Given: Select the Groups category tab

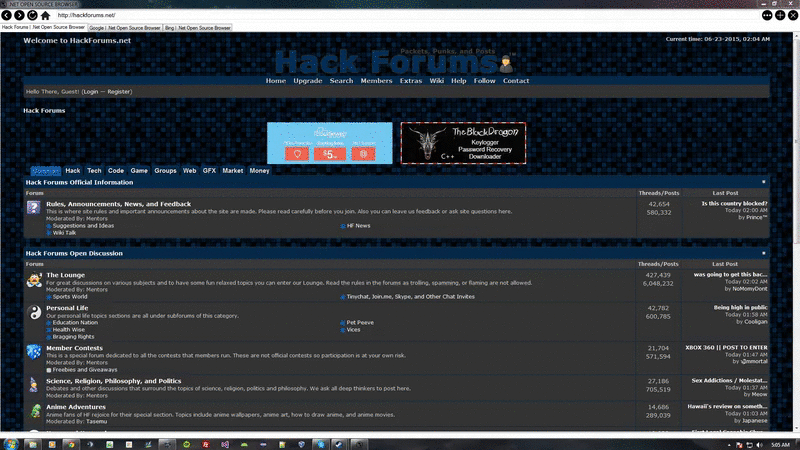Looking at the screenshot, I should pos(165,171).
